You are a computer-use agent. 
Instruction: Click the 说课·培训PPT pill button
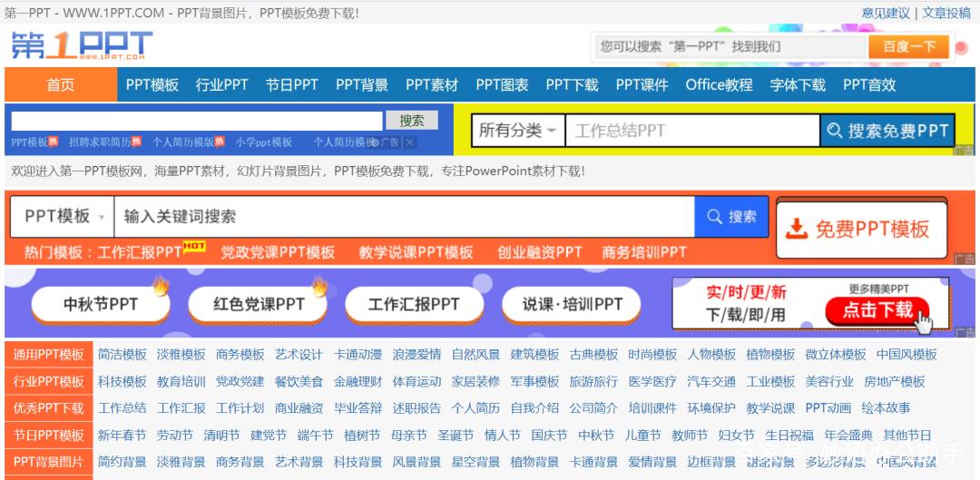tap(572, 304)
